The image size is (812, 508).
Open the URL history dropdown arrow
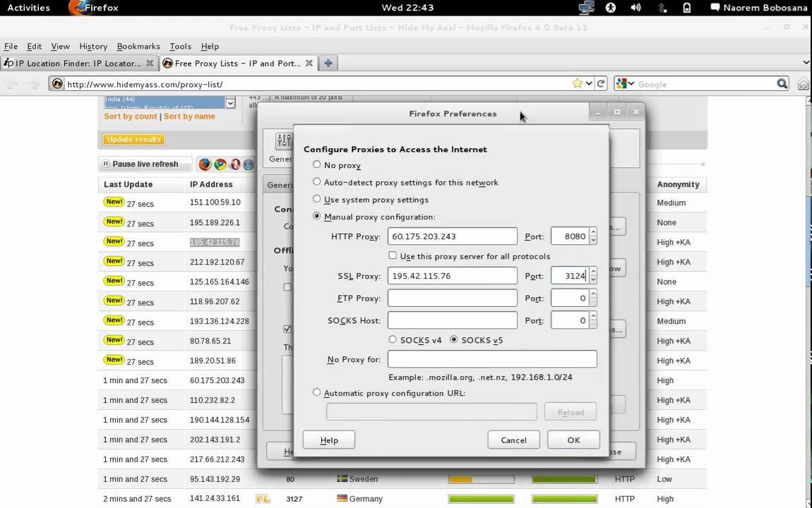(x=590, y=83)
